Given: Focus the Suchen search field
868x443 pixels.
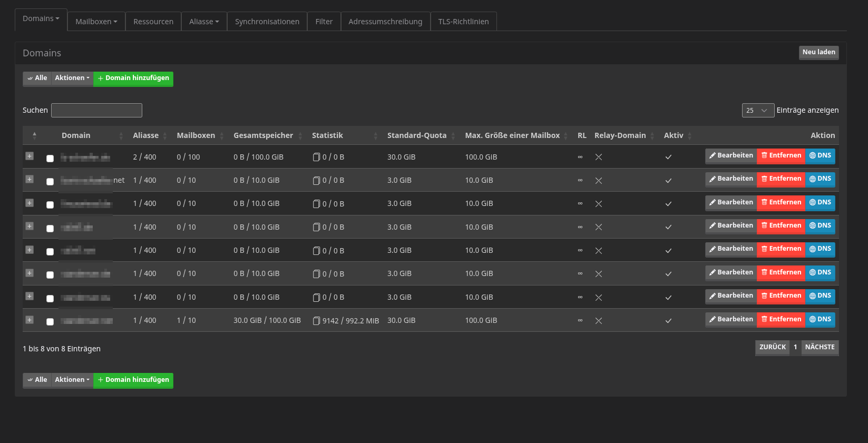Looking at the screenshot, I should (96, 111).
